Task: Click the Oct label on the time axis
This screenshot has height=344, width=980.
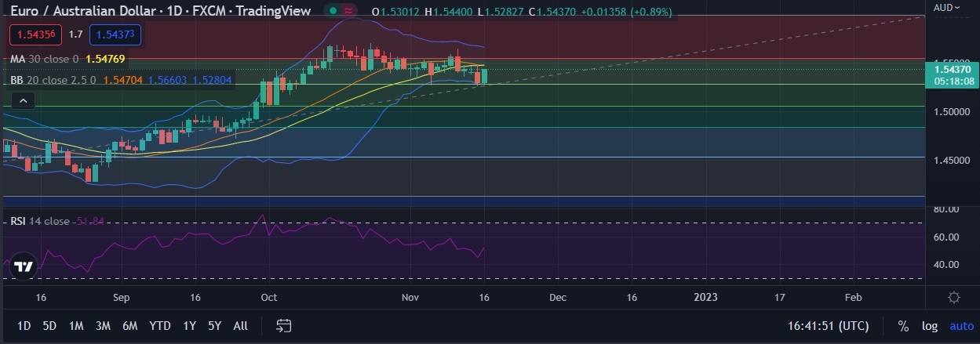Action: (269, 298)
